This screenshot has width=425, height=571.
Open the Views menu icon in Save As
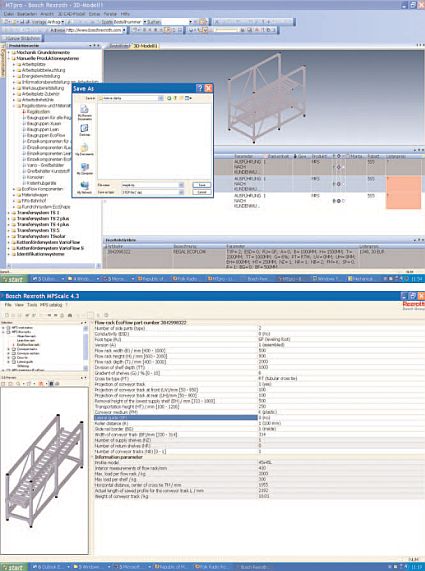point(188,98)
